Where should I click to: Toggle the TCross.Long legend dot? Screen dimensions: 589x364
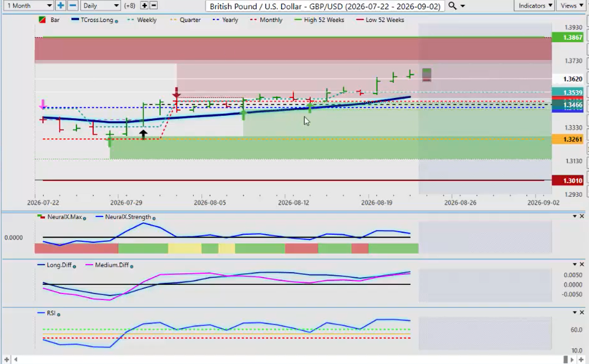click(117, 21)
